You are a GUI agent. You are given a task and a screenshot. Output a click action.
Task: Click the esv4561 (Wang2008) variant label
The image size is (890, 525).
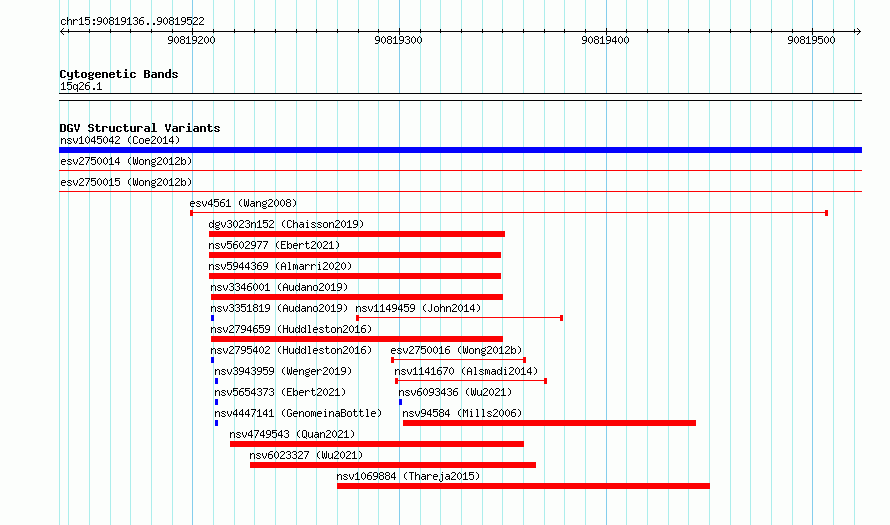(243, 203)
